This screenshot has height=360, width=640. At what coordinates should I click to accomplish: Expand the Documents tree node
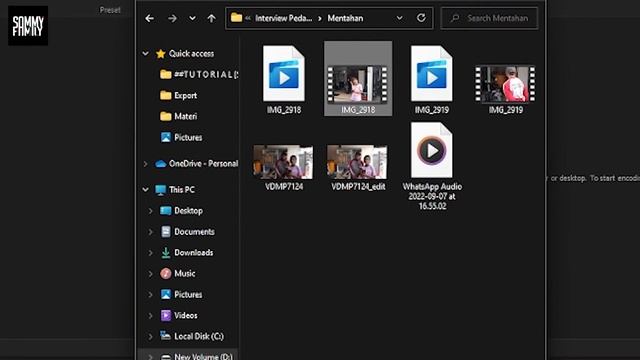(x=151, y=232)
